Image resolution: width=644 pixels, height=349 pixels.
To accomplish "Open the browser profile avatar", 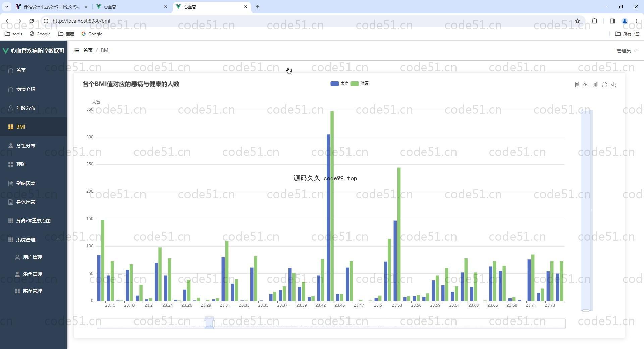I will point(625,21).
